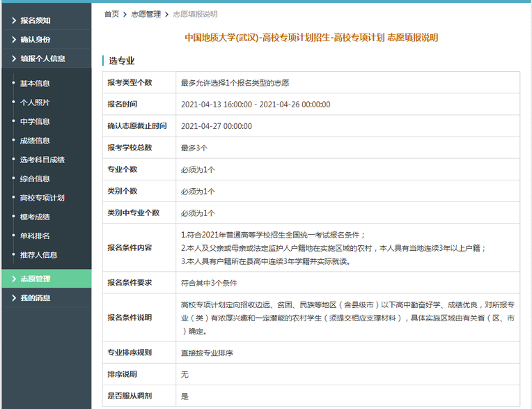532x409 pixels.
Task: Click condition line 3.本人具有户籍所在县高中
Action: 266,261
